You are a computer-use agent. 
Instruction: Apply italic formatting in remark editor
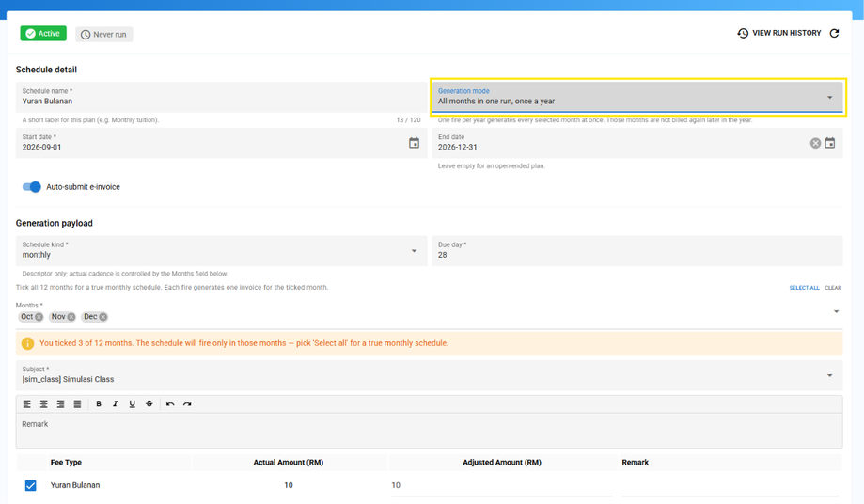pos(115,403)
